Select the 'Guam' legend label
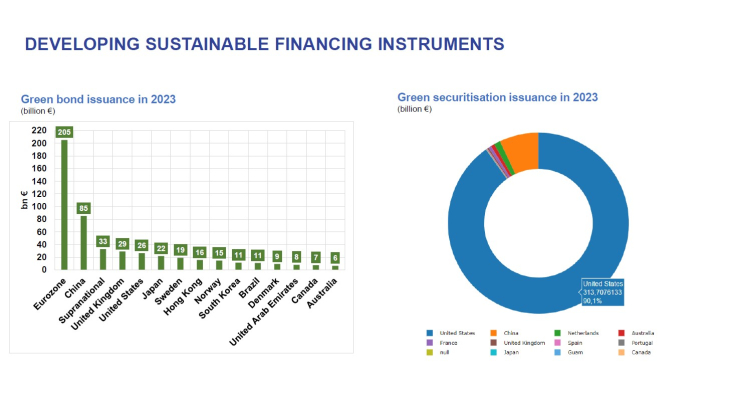Viewport: 730px width, 410px height. pos(575,352)
